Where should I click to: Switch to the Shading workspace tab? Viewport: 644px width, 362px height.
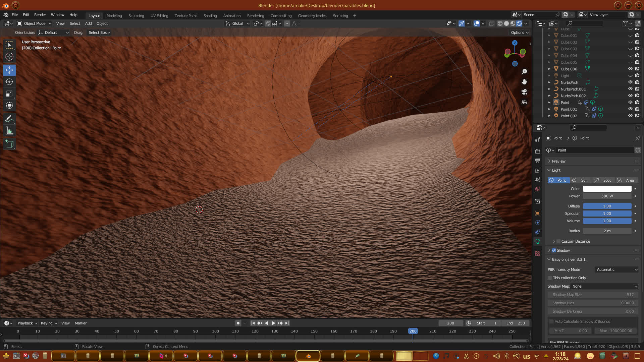coord(210,16)
